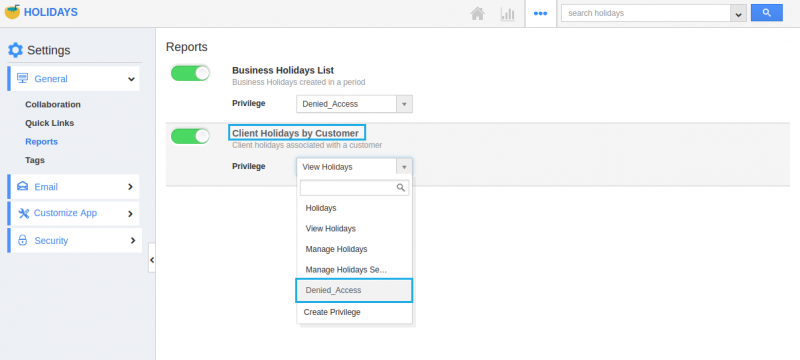800x360 pixels.
Task: Expand the Email settings section
Action: (x=73, y=187)
